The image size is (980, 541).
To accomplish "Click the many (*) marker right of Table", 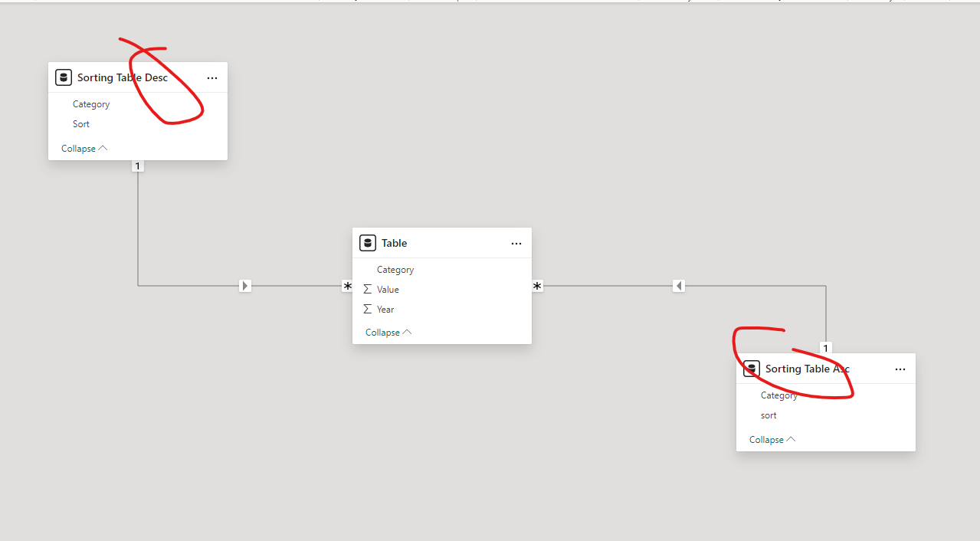I will click(537, 286).
